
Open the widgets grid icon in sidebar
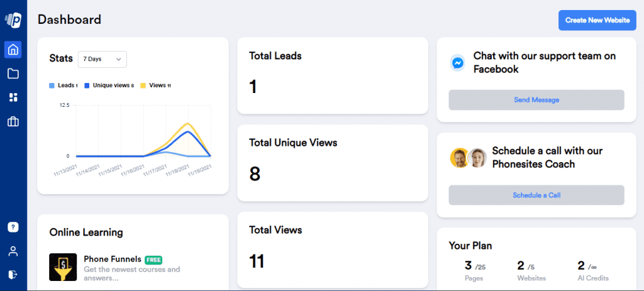coord(13,97)
